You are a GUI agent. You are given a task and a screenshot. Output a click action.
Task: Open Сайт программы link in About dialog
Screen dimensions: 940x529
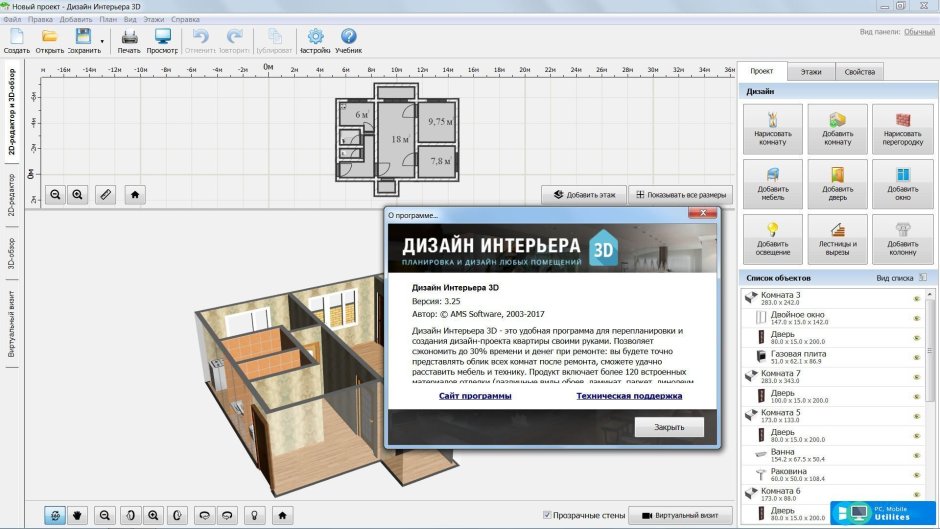tap(475, 396)
